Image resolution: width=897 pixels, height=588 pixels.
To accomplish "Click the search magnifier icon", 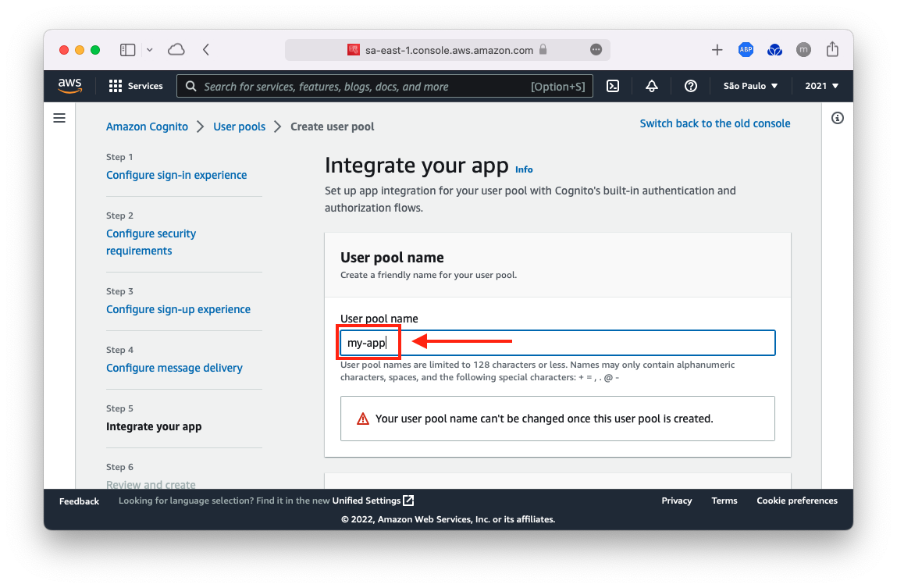I will (191, 87).
